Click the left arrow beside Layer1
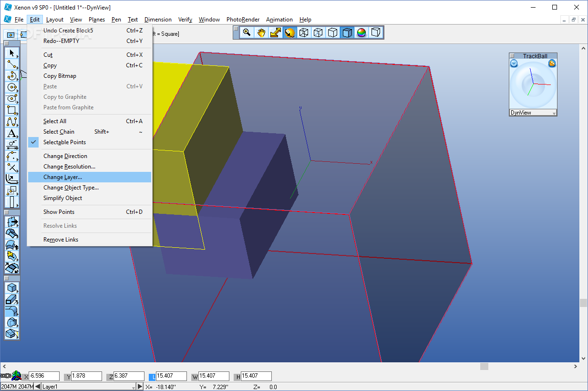Viewport: 588px width, 391px height. coord(37,386)
